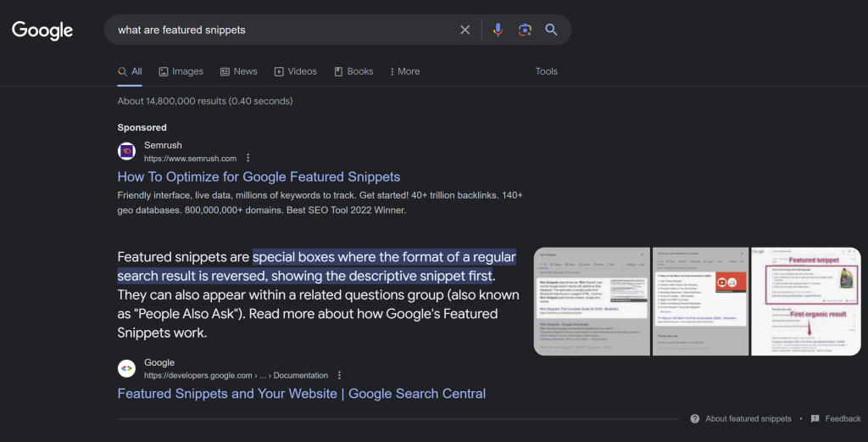
Task: Select the Videos tab
Action: pyautogui.click(x=294, y=71)
